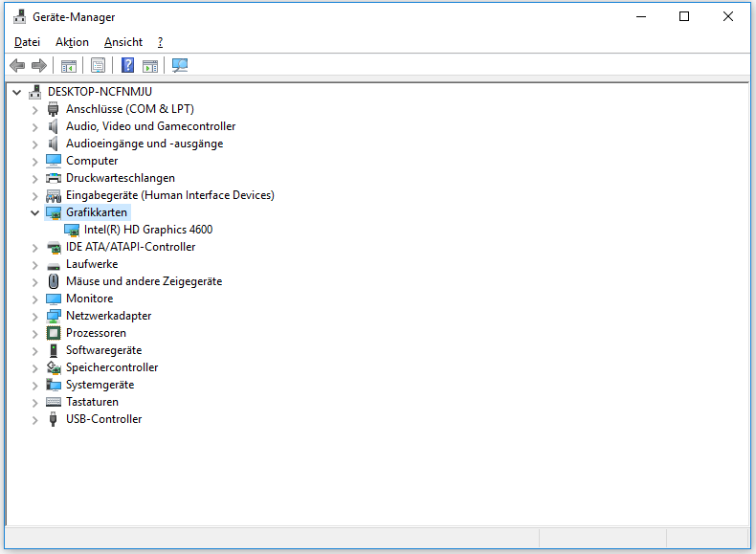Screen dimensions: 756x554
Task: Expand the Anschlüsse (COM & LPT) node
Action: [x=34, y=110]
